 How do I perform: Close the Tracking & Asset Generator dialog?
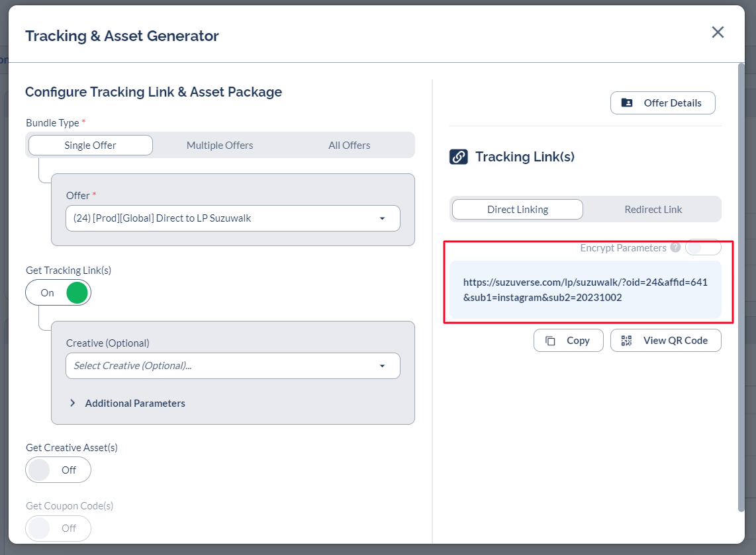tap(718, 32)
